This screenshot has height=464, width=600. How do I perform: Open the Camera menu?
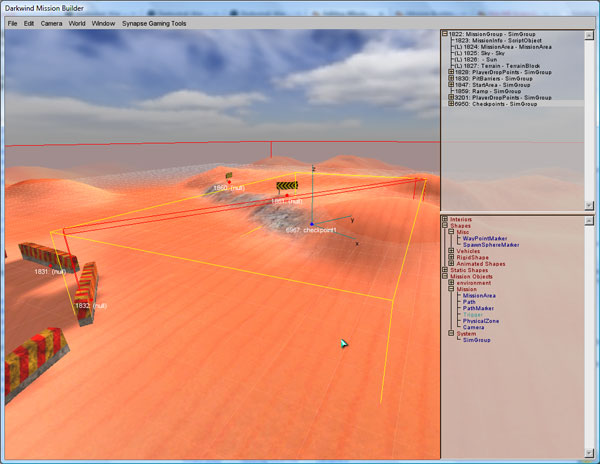51,21
